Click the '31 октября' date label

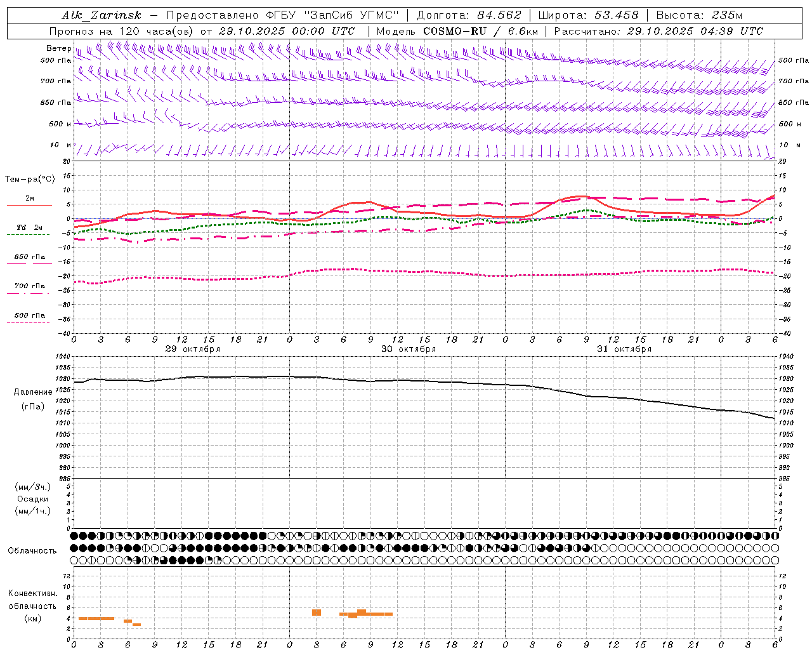[624, 349]
